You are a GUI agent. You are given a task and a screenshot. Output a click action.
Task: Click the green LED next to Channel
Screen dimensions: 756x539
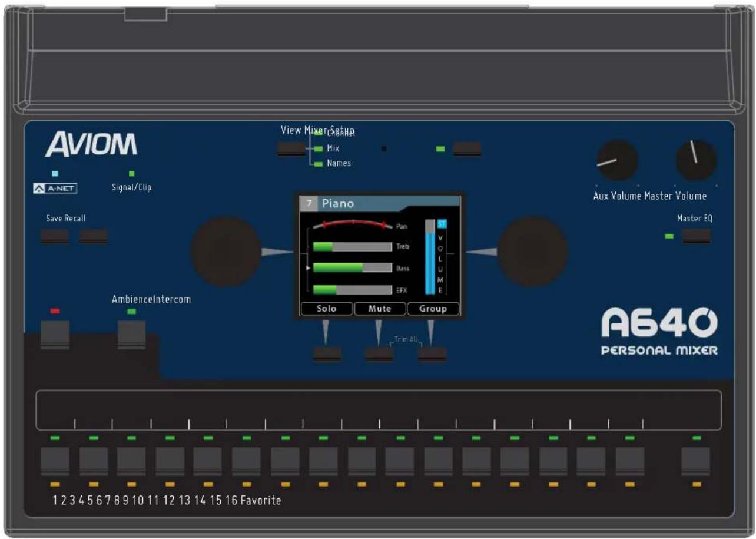[x=319, y=133]
